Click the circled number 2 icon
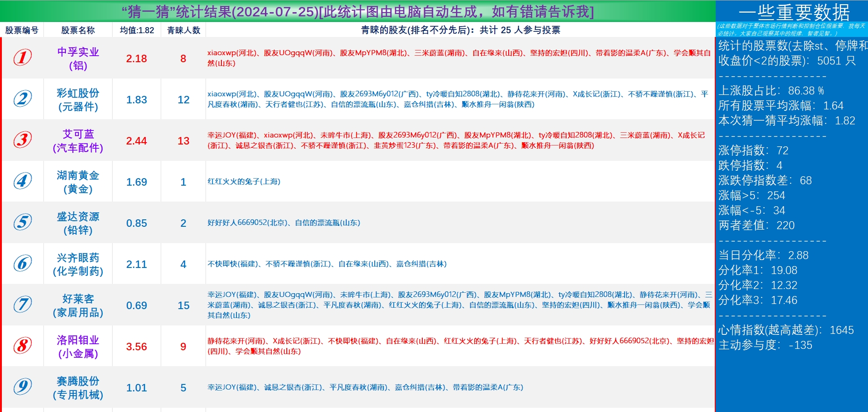Image resolution: width=868 pixels, height=412 pixels. point(22,99)
